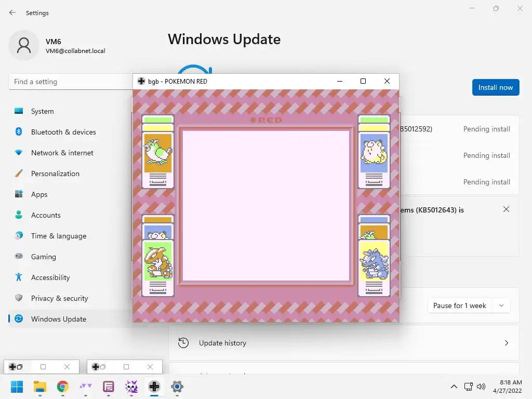
Task: Click the Bluetooth icon in the sidebar
Action: 19,131
